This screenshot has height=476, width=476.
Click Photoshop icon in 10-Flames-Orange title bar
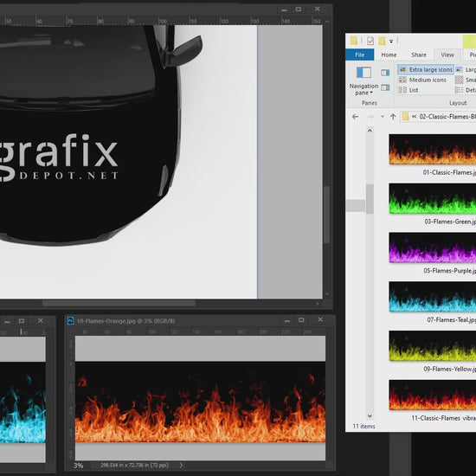click(70, 320)
